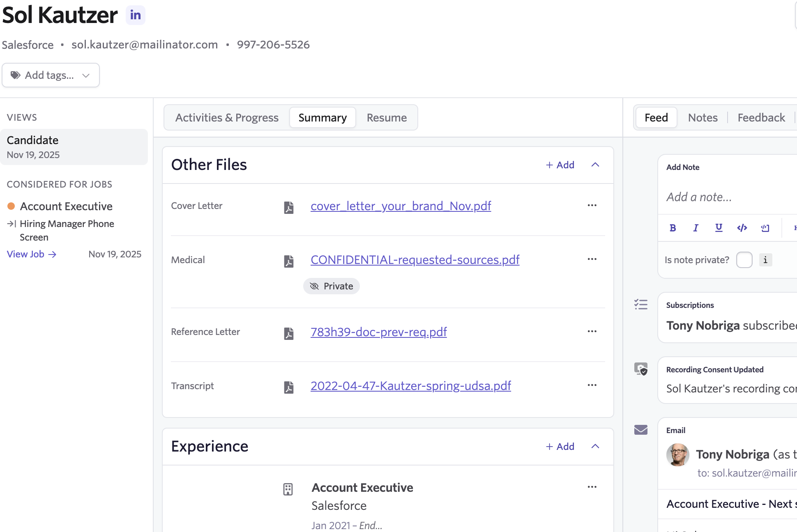
Task: Click the private note info icon
Action: tap(765, 260)
